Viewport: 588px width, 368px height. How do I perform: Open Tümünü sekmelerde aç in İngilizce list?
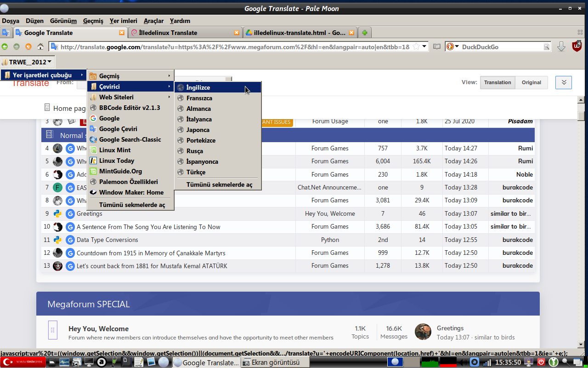pos(218,184)
